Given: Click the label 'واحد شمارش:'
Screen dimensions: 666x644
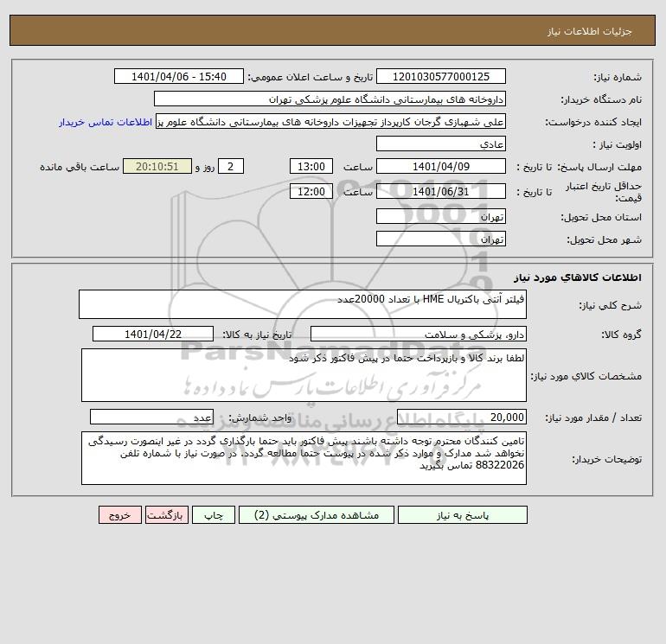Looking at the screenshot, I should coord(260,418).
